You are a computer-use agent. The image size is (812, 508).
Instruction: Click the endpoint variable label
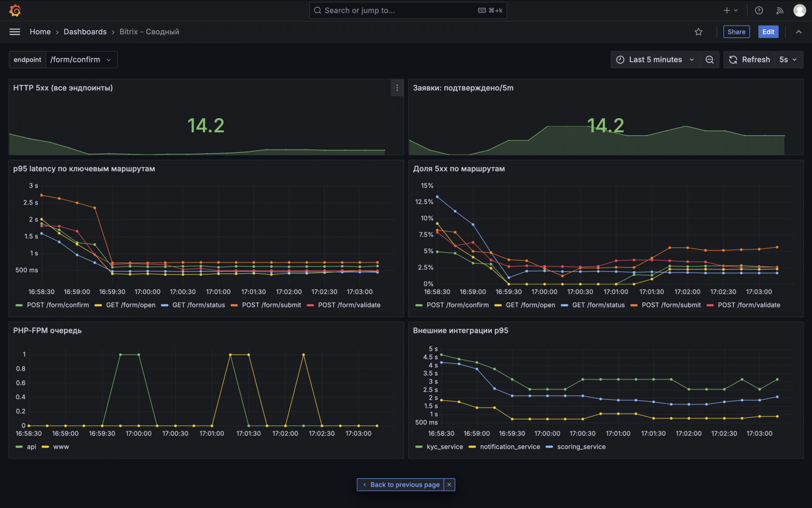pos(28,60)
